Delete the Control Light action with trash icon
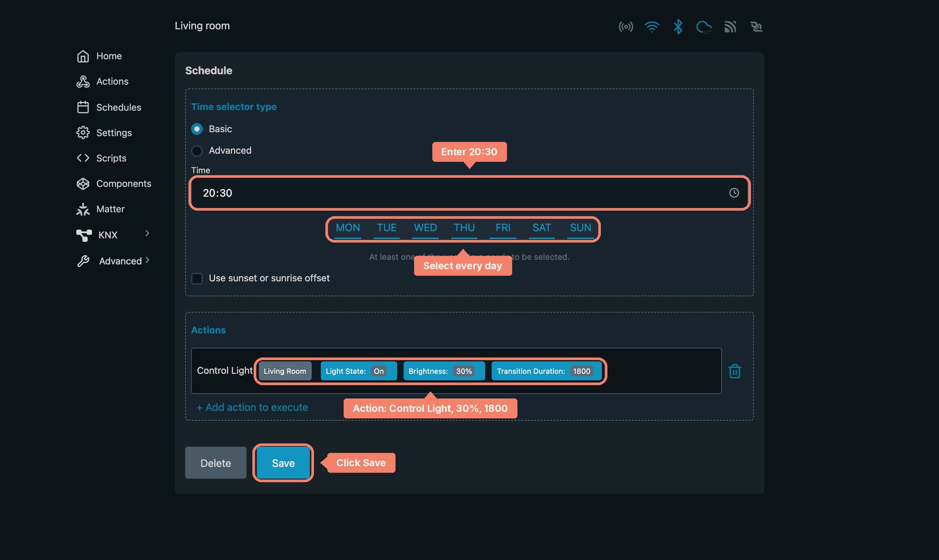Viewport: 939px width, 560px height. (735, 371)
